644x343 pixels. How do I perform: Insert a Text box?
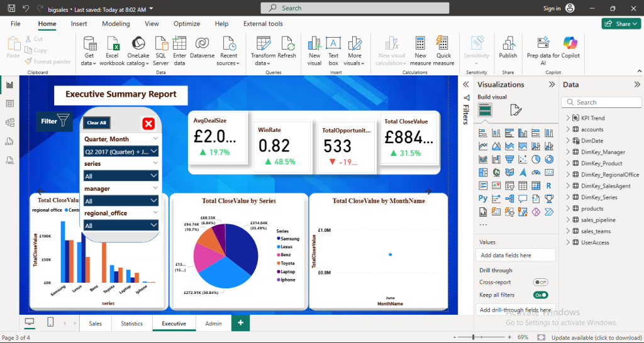333,44
